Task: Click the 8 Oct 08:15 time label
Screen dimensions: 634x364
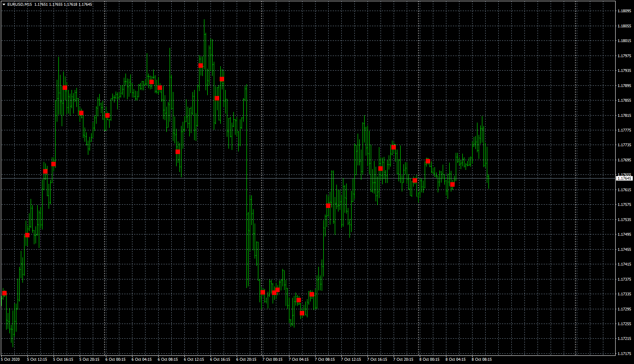Action: pos(482,360)
